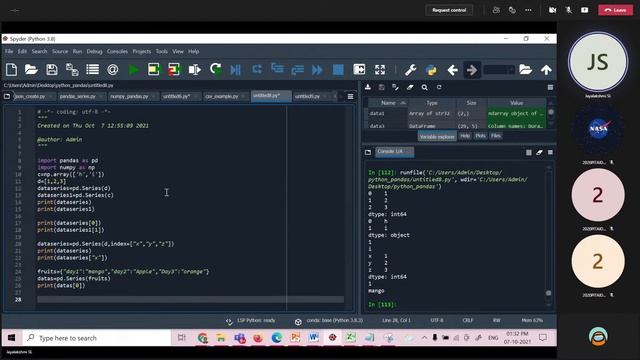
Task: Switch to the Plots pane tab
Action: click(x=480, y=136)
